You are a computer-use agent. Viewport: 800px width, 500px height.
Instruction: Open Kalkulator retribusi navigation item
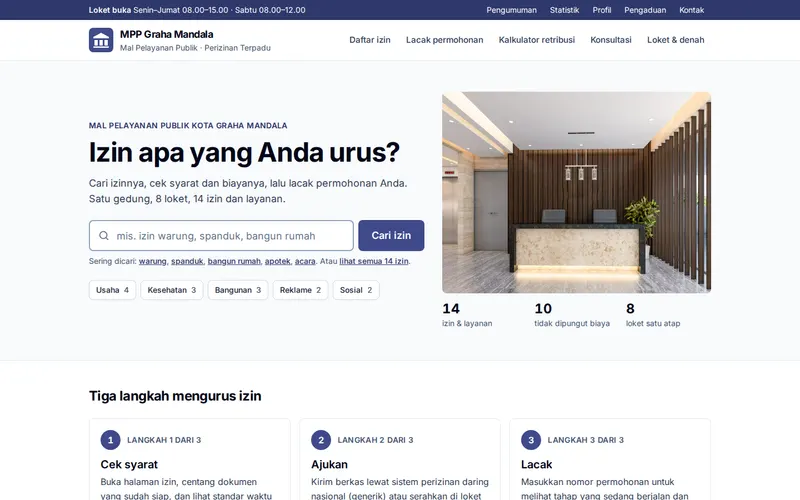pyautogui.click(x=537, y=40)
